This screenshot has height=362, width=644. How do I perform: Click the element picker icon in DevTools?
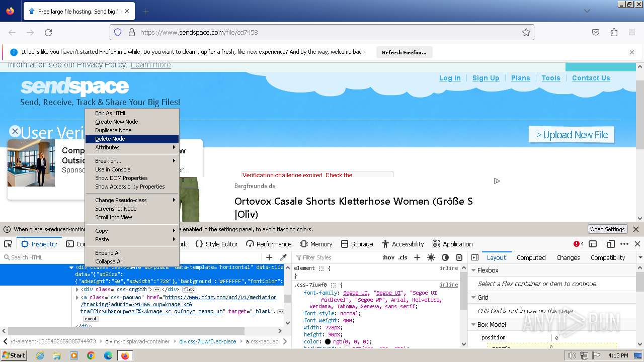tap(8, 244)
